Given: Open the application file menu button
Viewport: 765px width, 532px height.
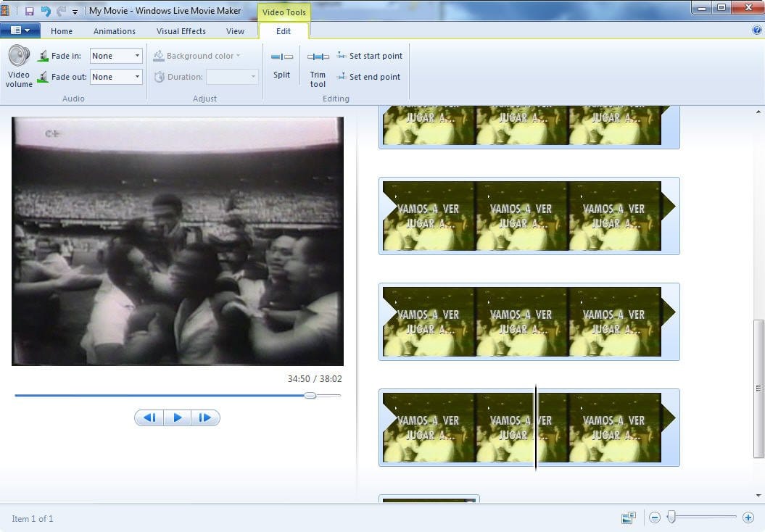Looking at the screenshot, I should (x=20, y=30).
